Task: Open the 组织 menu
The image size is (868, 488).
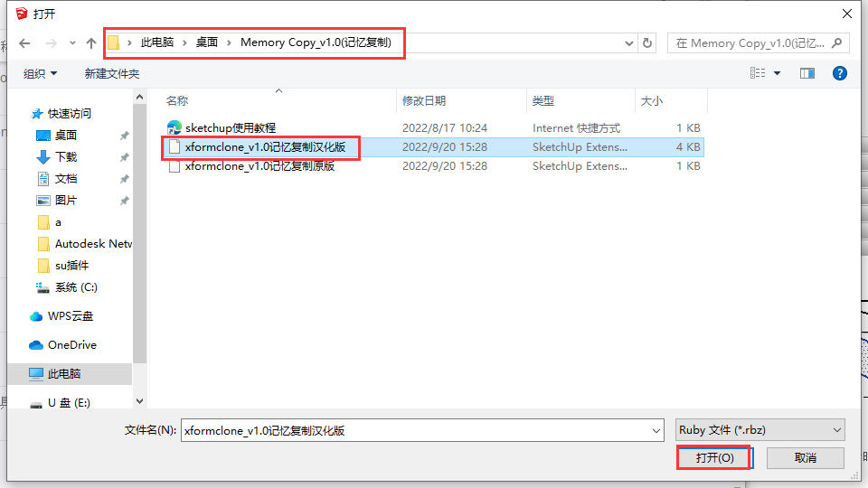Action: tap(40, 73)
